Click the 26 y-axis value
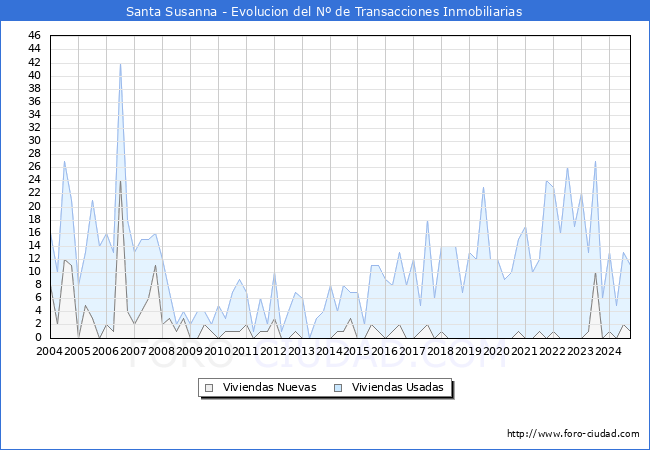 [x=34, y=167]
